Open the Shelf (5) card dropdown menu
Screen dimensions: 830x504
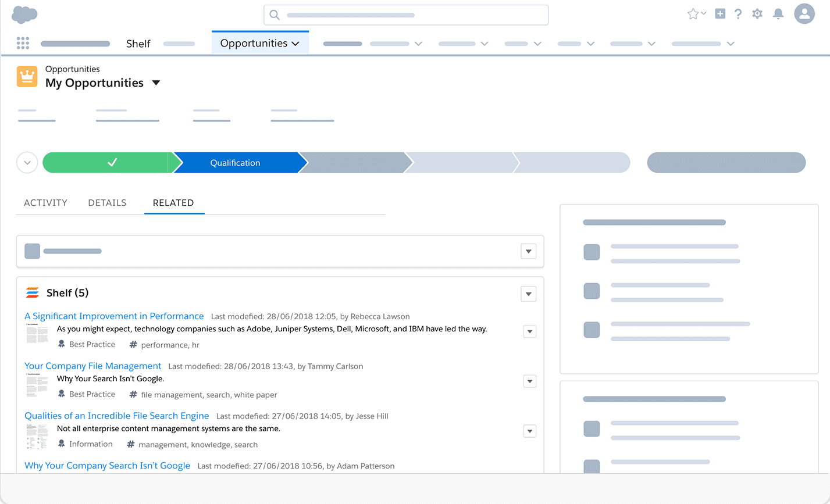pos(528,294)
